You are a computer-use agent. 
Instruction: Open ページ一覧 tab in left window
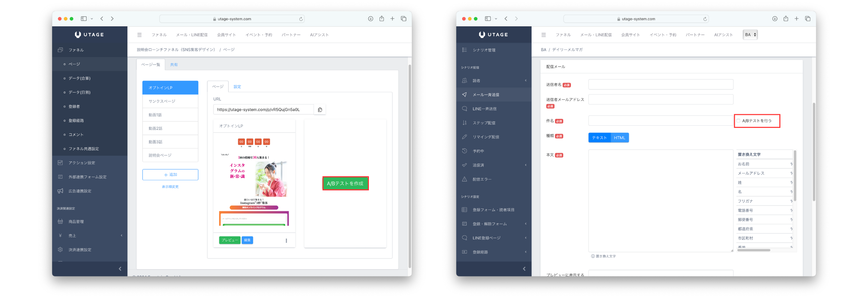point(151,65)
